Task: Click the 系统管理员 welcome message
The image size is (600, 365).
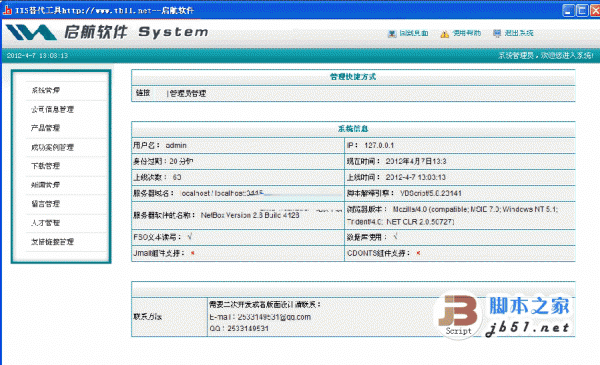Action: point(546,56)
